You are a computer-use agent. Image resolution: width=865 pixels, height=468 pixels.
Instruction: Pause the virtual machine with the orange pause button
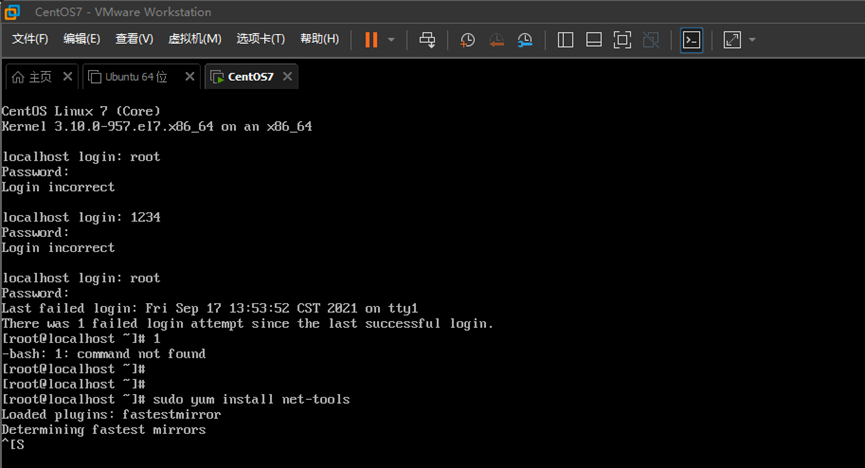tap(371, 40)
